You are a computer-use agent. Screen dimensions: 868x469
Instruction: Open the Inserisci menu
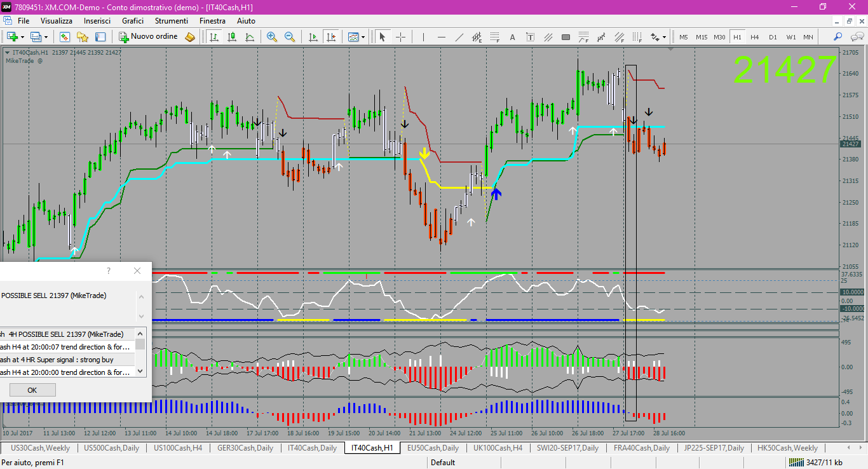(97, 21)
